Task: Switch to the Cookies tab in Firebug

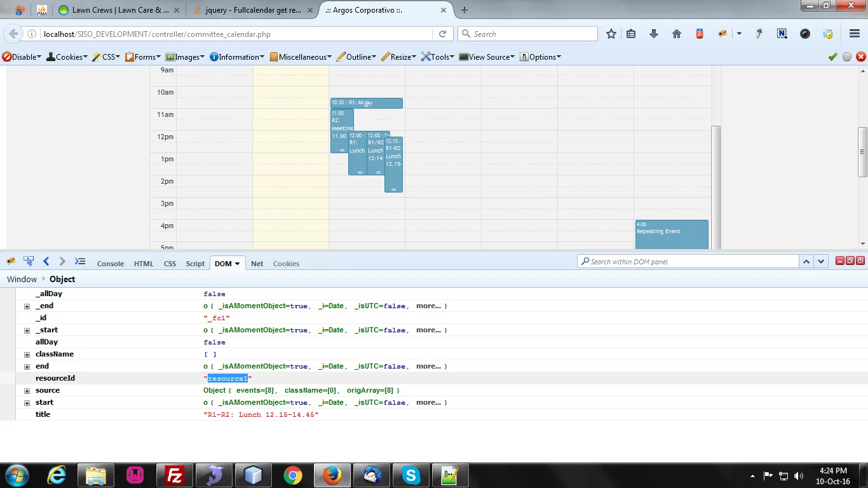Action: (286, 264)
